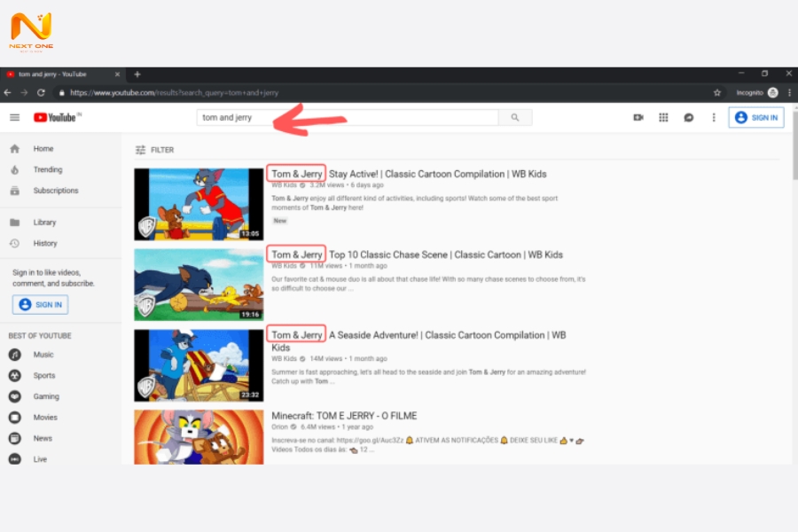Open the A Seaside Adventure video thumbnail
The width and height of the screenshot is (798, 532).
point(199,365)
